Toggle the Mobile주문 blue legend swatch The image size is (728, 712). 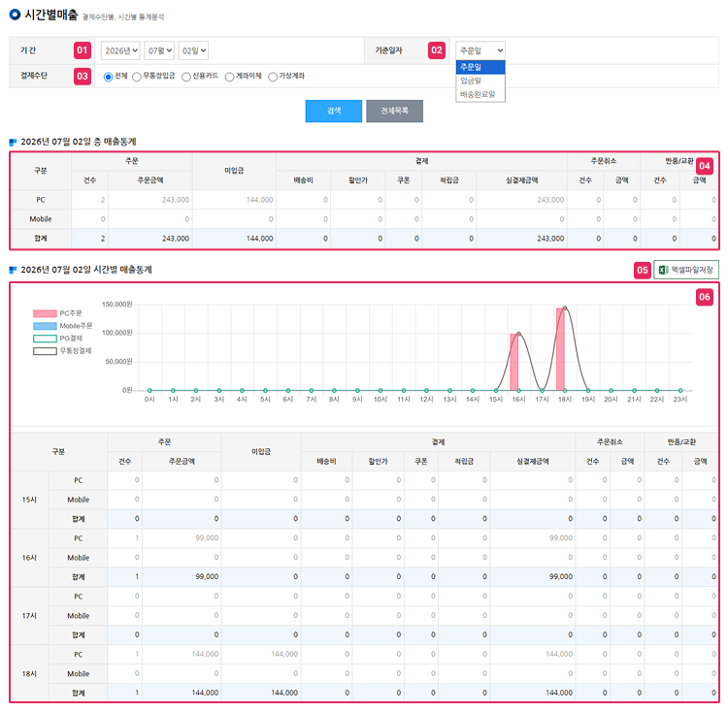45,326
